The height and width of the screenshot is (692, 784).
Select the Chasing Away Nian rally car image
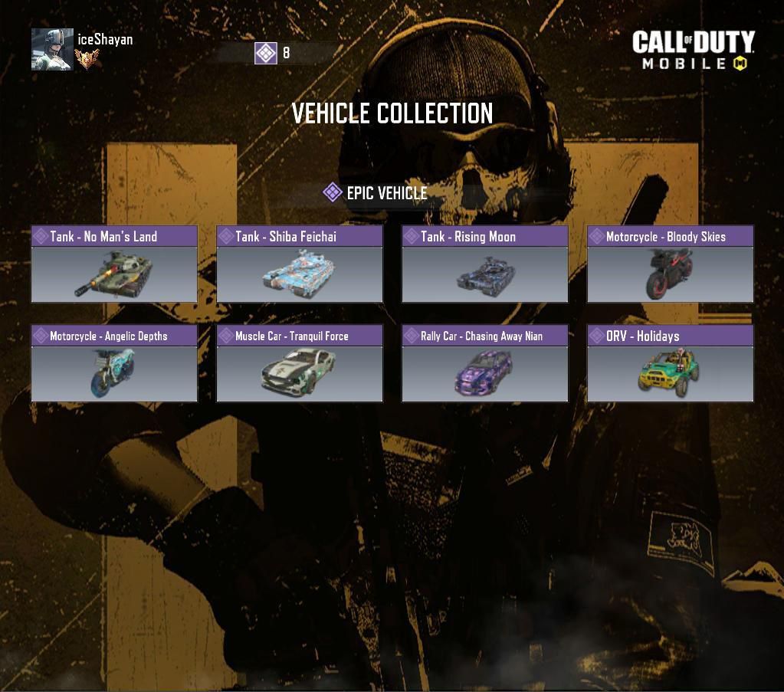tap(485, 373)
